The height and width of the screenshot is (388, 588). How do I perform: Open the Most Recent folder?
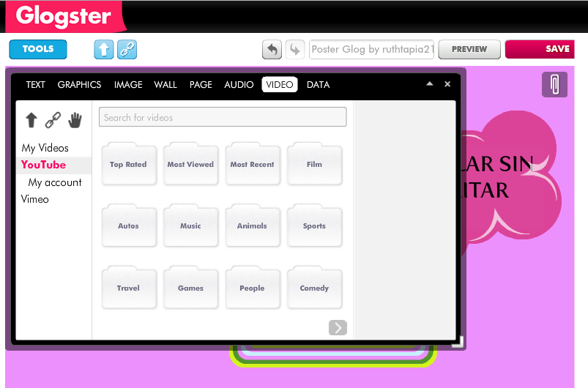pyautogui.click(x=253, y=163)
